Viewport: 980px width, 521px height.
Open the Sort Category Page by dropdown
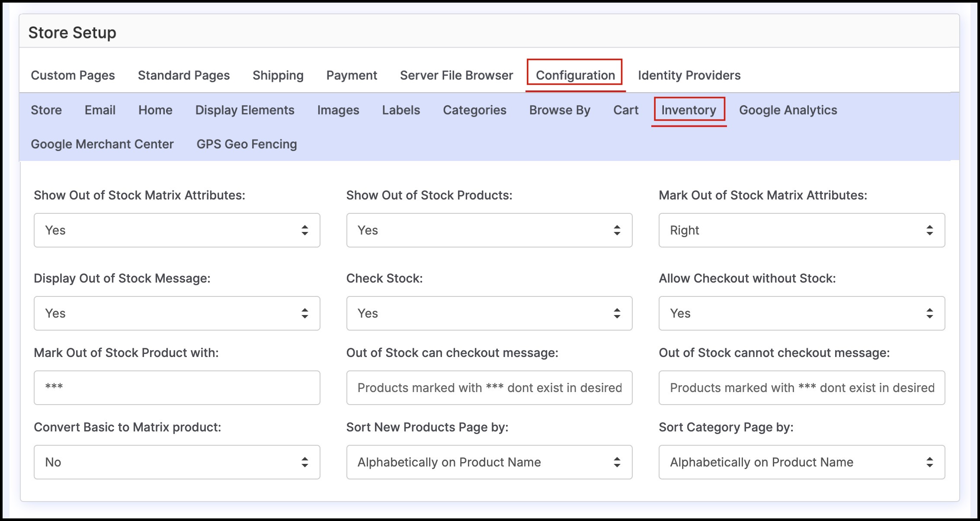(801, 462)
